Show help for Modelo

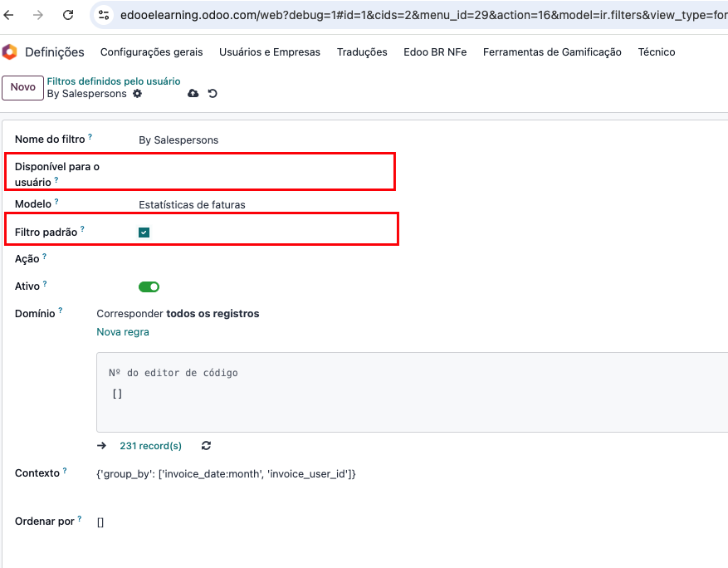[56, 201]
